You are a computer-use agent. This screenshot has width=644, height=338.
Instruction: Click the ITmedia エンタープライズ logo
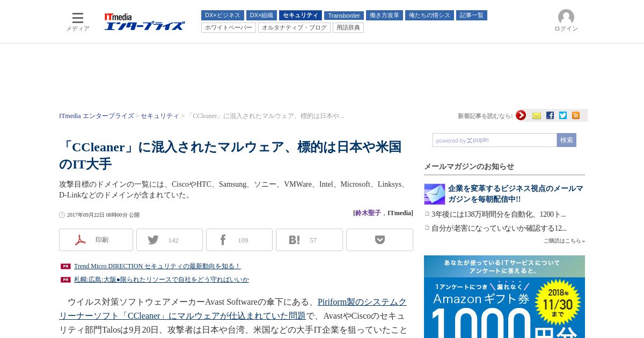(x=144, y=22)
